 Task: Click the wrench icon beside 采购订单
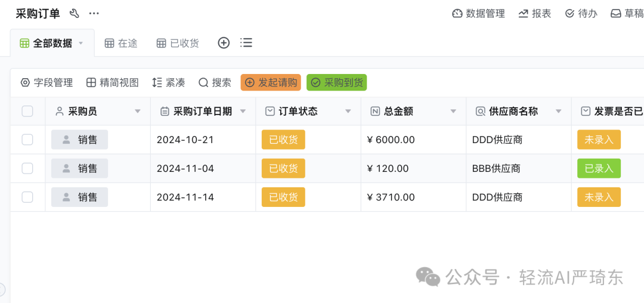75,14
